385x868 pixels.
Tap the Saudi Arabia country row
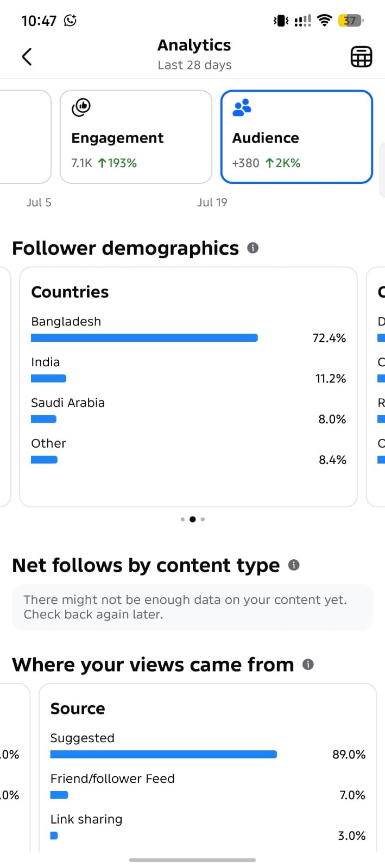(x=188, y=411)
